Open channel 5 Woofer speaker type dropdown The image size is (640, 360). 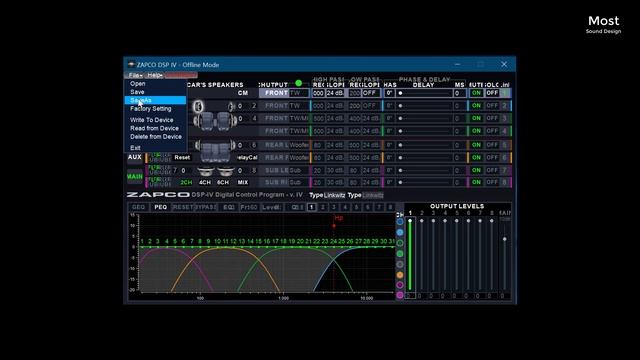299,145
